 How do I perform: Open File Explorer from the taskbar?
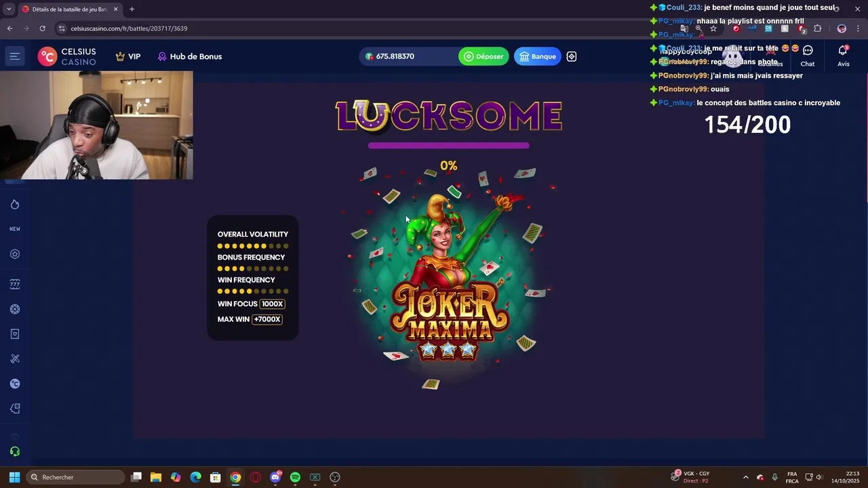(x=155, y=477)
